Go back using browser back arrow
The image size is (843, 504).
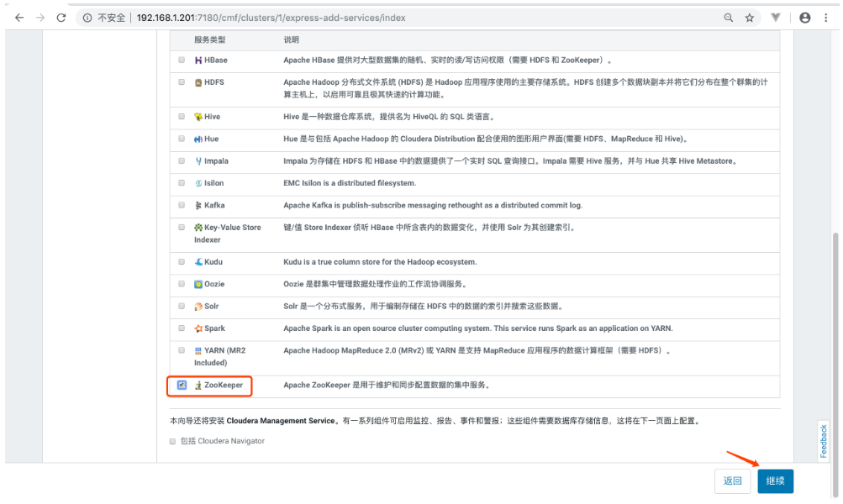19,18
